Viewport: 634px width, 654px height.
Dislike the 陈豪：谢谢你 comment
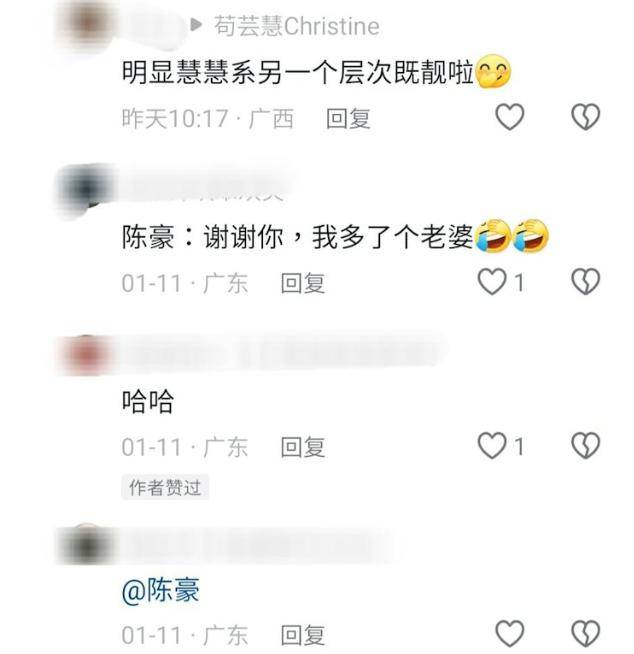pyautogui.click(x=586, y=282)
